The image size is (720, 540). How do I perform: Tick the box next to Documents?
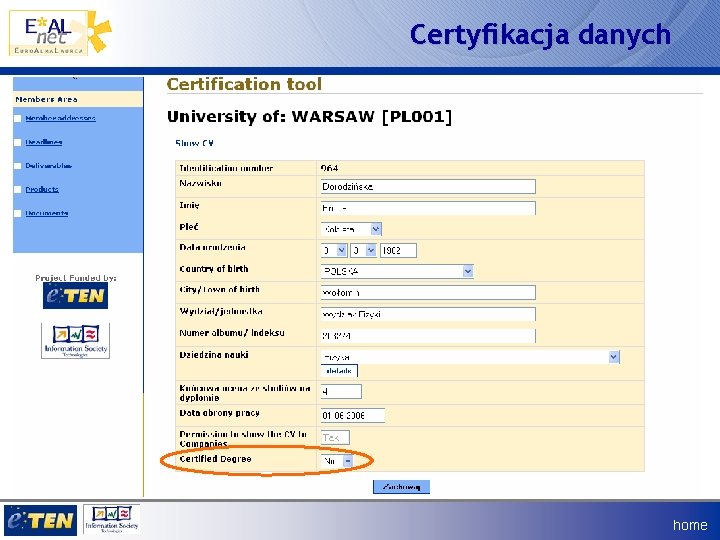17,214
